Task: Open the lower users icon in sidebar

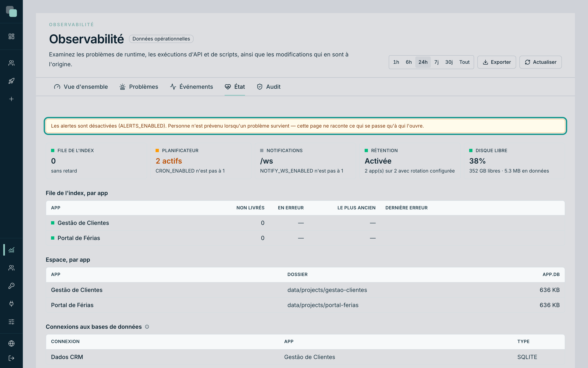Action: [x=11, y=268]
